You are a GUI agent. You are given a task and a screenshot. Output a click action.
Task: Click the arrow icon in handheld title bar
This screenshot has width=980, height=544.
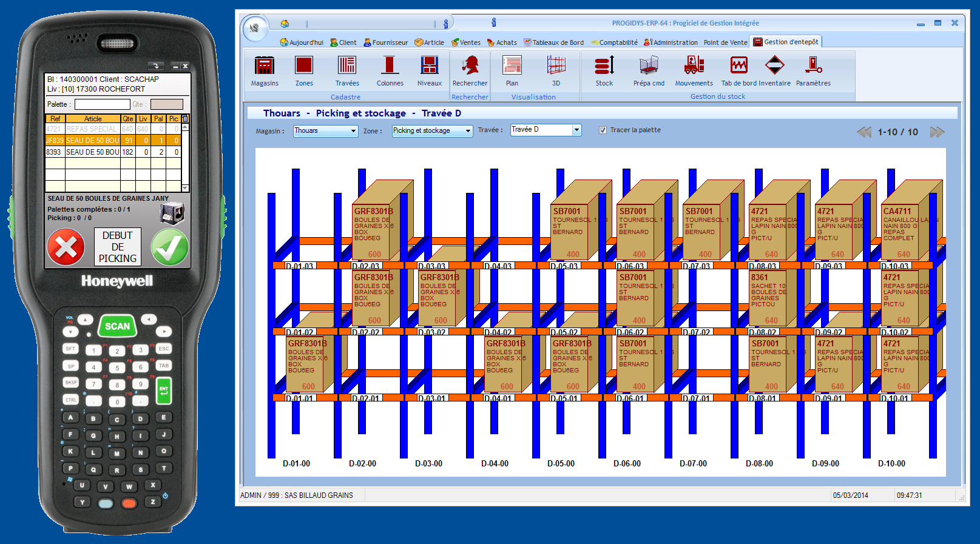(x=156, y=66)
